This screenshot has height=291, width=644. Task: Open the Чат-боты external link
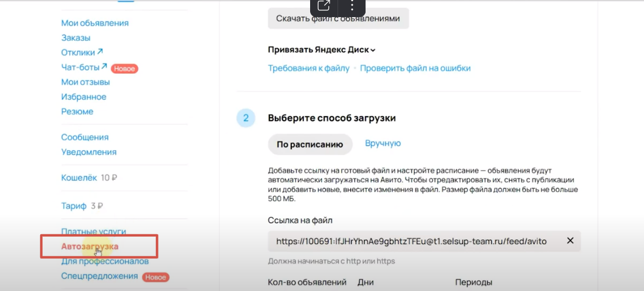point(84,67)
